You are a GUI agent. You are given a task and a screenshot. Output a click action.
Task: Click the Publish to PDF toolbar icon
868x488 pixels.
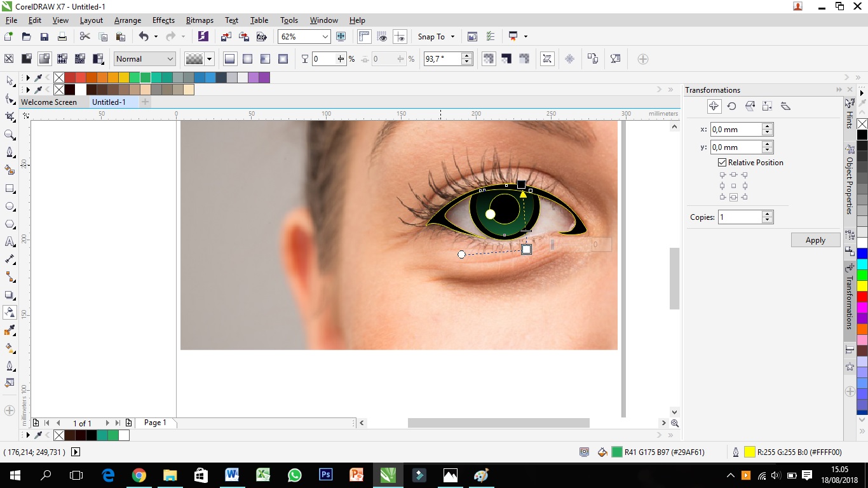[x=261, y=36]
